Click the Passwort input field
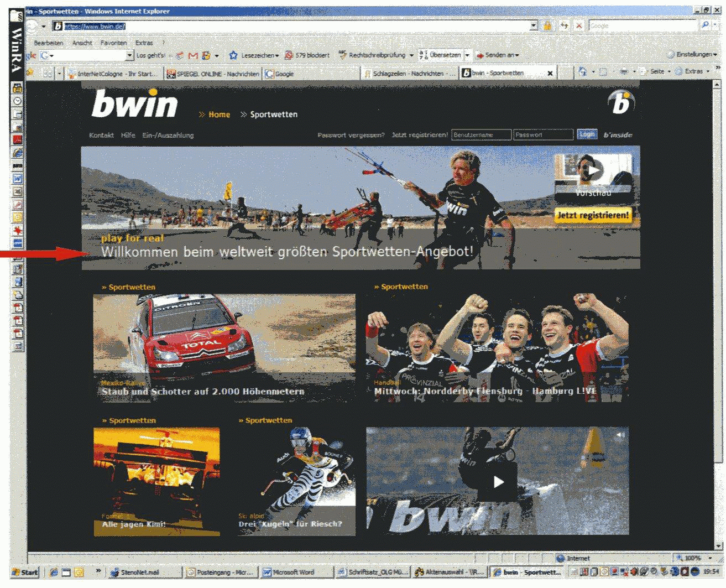Viewport: 726px width, 588px height. (x=543, y=134)
